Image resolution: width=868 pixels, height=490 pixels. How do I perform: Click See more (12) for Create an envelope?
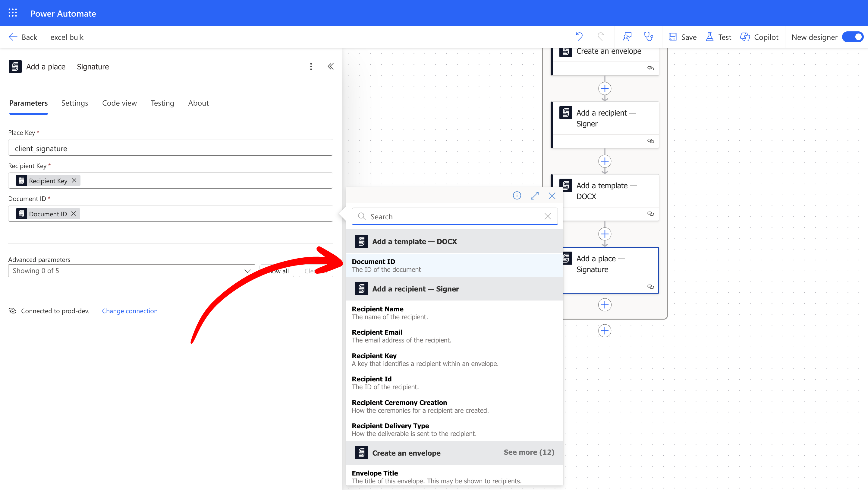click(529, 452)
